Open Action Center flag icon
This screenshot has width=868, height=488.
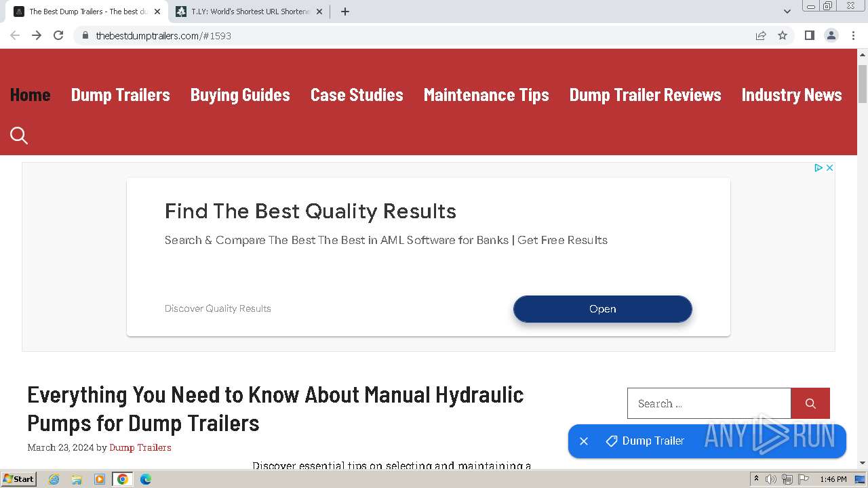click(802, 479)
